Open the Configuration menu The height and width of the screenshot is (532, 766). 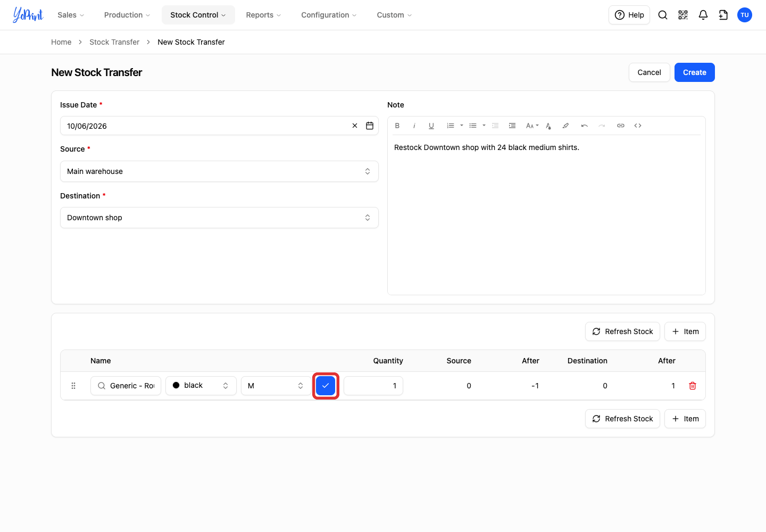[329, 15]
